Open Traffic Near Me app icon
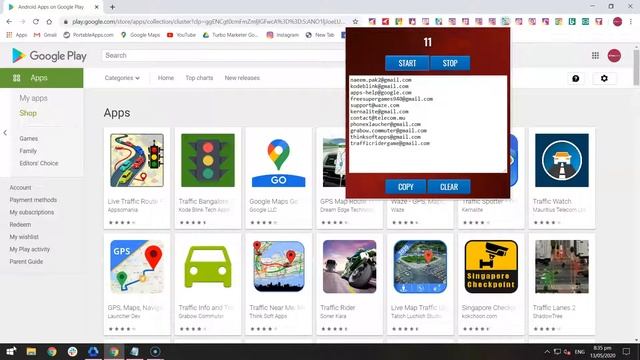Viewport: 640px width, 360px height. click(278, 267)
